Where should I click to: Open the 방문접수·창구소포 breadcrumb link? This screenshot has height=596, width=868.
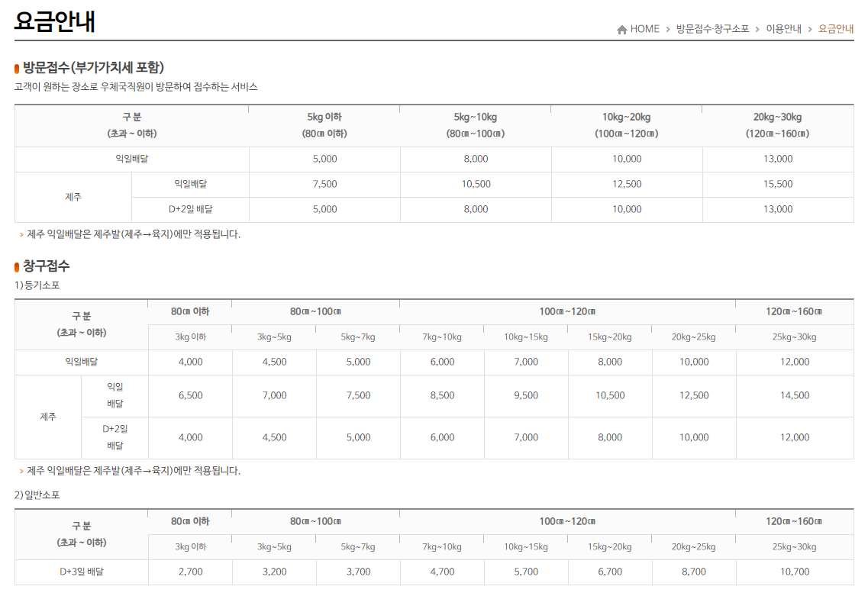click(x=712, y=29)
